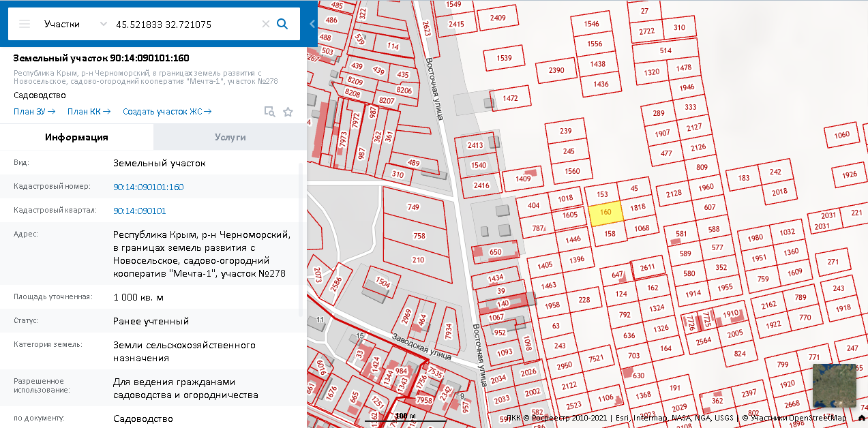Collapse the side panel with left chevron
868x428 pixels.
click(312, 24)
